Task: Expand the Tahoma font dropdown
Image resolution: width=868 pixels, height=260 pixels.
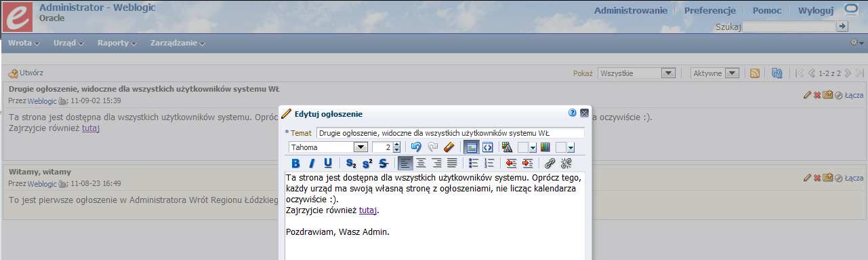Action: click(361, 147)
